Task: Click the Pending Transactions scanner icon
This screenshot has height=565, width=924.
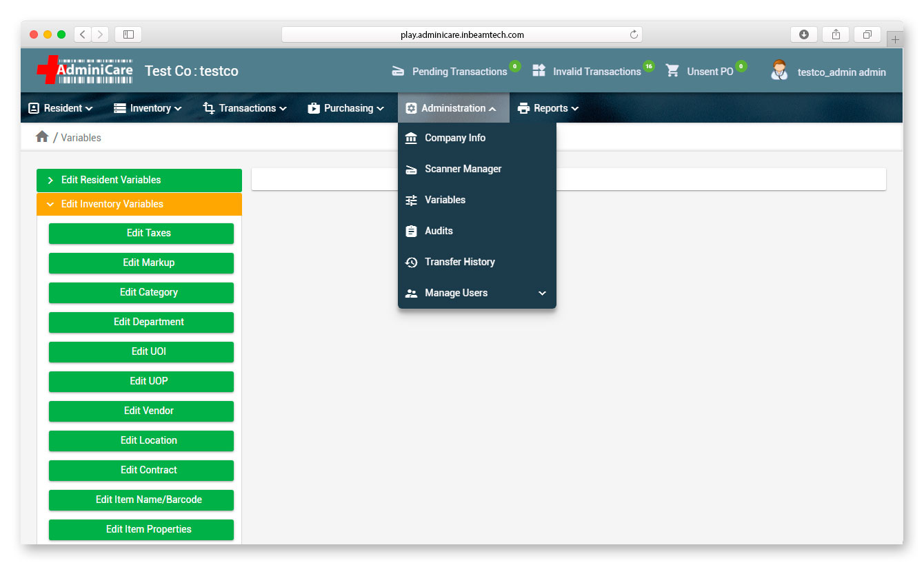Action: 398,71
